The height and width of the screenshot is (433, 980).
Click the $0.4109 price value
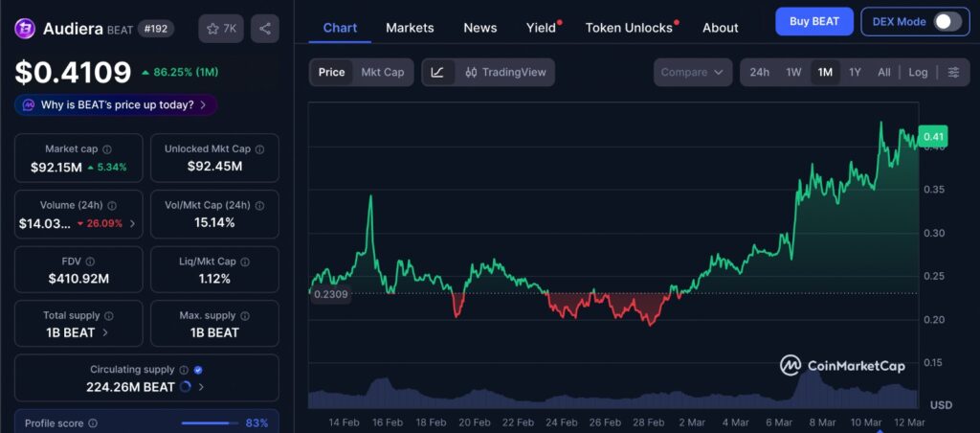tap(73, 72)
